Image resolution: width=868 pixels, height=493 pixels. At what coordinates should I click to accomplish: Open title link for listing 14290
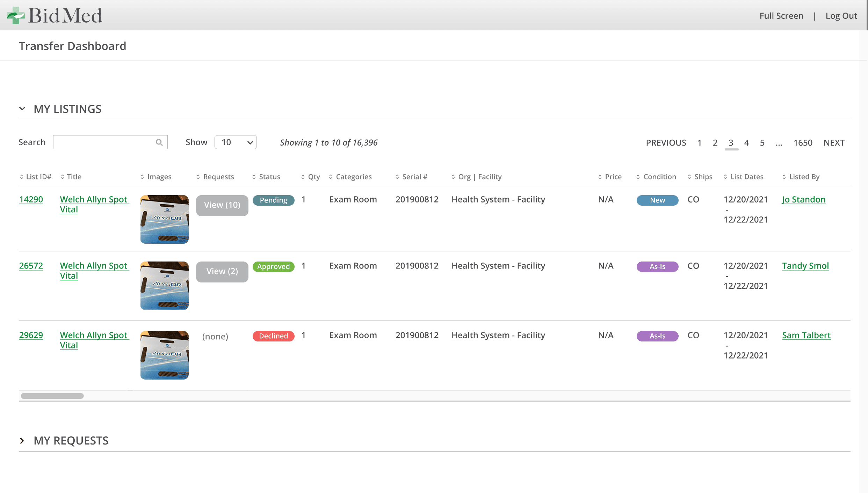tap(94, 204)
